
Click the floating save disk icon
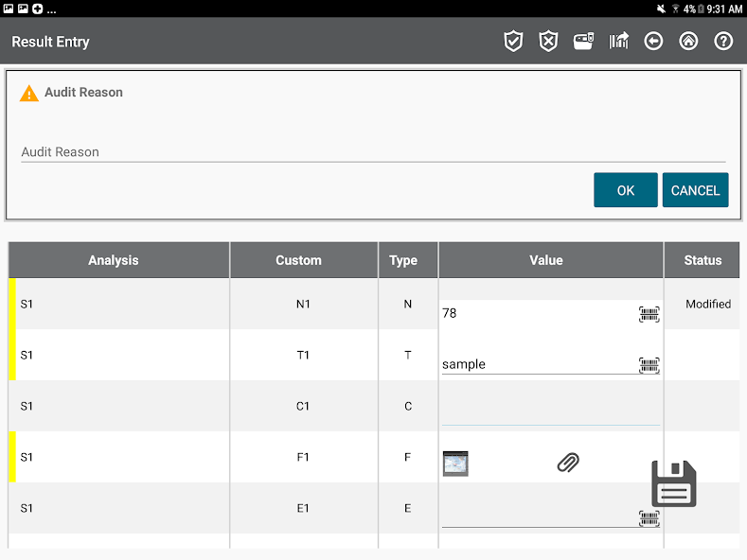tap(674, 484)
